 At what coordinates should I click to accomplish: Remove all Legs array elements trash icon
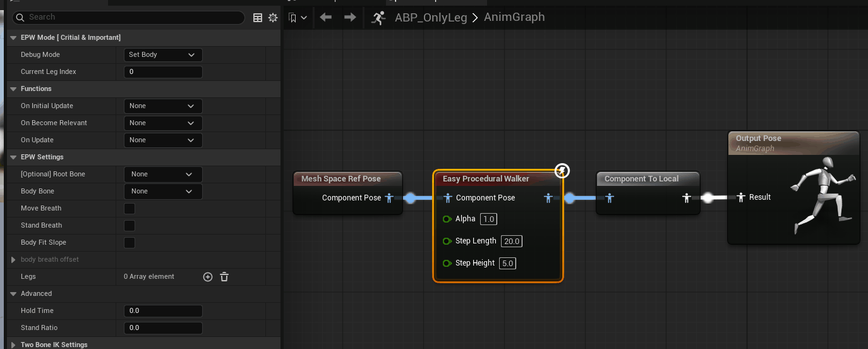tap(224, 277)
